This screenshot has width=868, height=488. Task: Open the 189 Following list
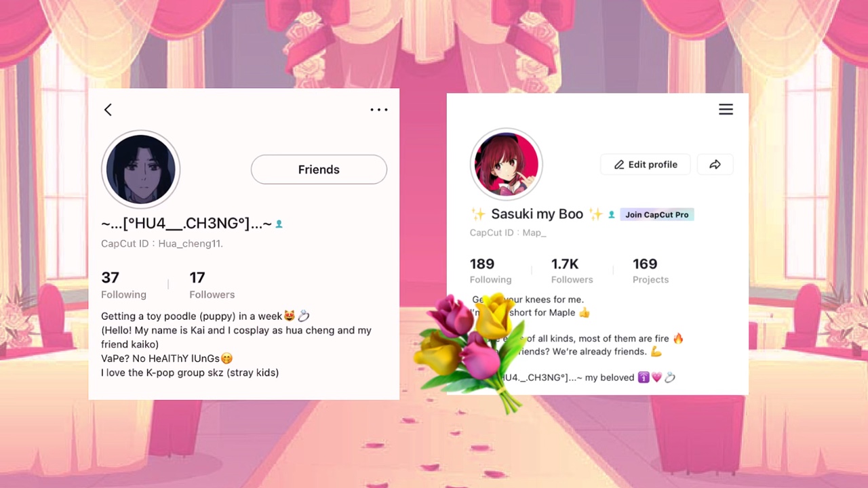point(490,270)
